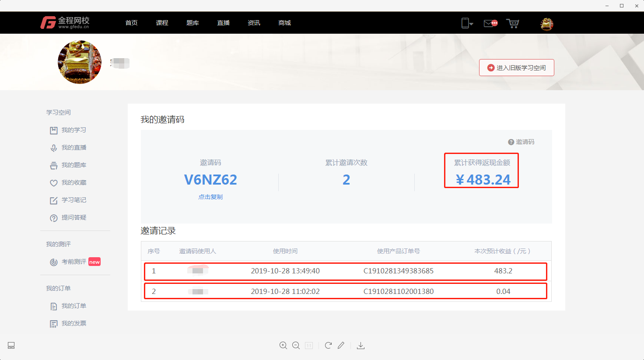Click the 我的邀请码 heading

[162, 119]
